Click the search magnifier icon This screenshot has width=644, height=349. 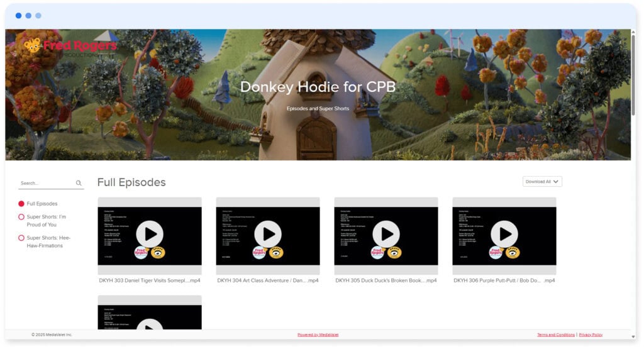pos(79,184)
